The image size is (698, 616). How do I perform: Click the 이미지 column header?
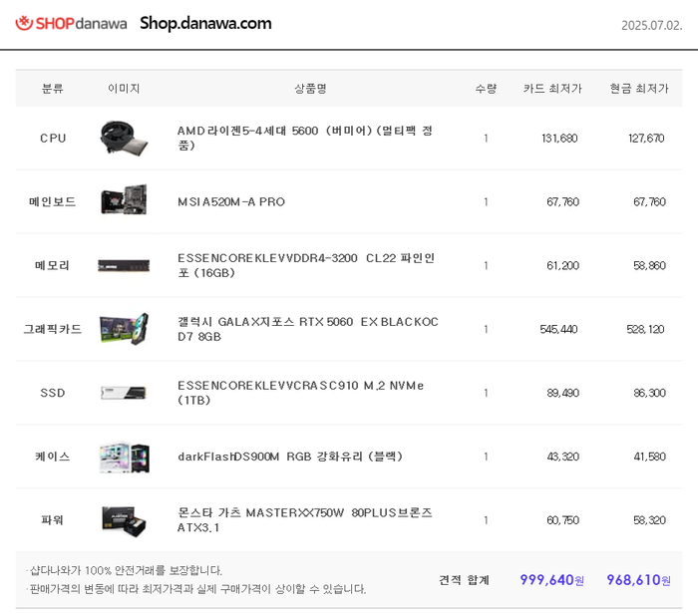[124, 88]
